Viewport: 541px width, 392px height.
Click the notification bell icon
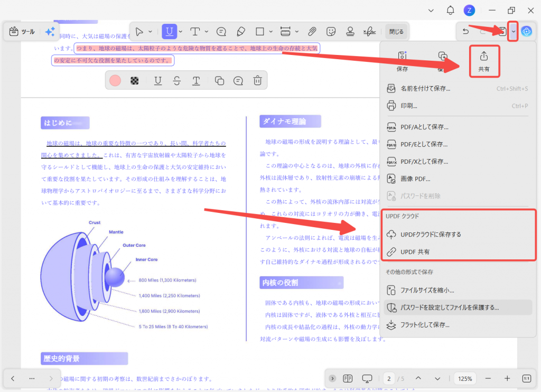tap(450, 11)
